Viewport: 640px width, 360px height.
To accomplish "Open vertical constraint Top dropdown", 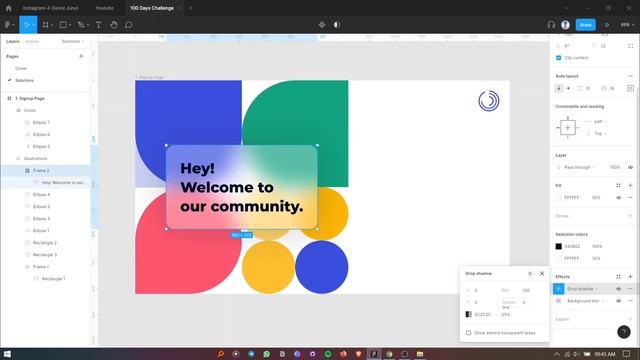I will (600, 133).
